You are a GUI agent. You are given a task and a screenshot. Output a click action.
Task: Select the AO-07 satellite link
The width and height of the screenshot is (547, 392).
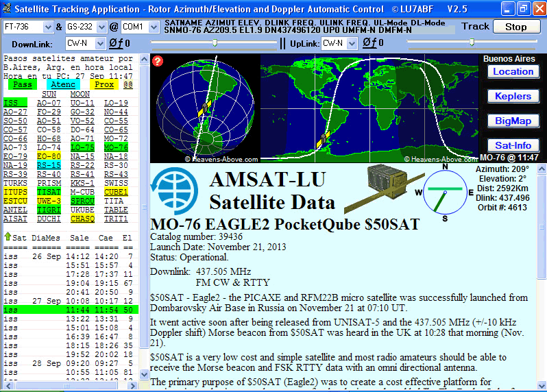(49, 103)
